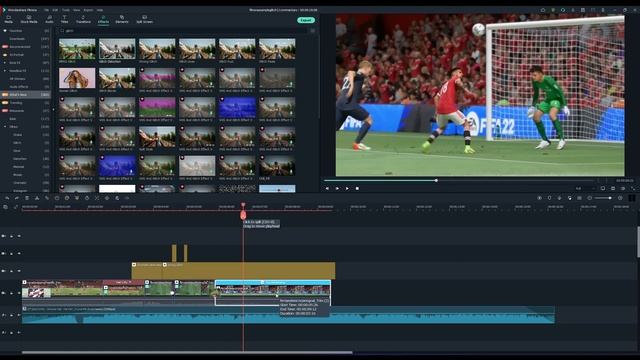Click the timeline zoom out icon
Image resolution: width=640 pixels, height=360 pixels.
pyautogui.click(x=590, y=198)
